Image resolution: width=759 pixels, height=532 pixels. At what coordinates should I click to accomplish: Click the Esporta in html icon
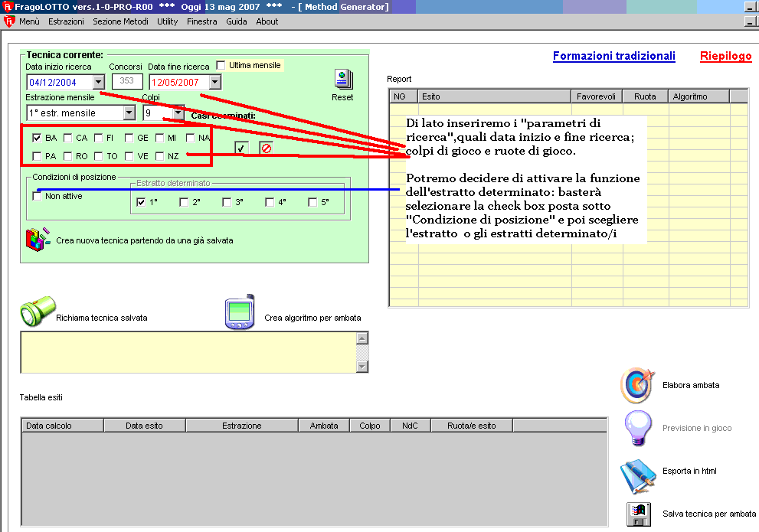636,473
